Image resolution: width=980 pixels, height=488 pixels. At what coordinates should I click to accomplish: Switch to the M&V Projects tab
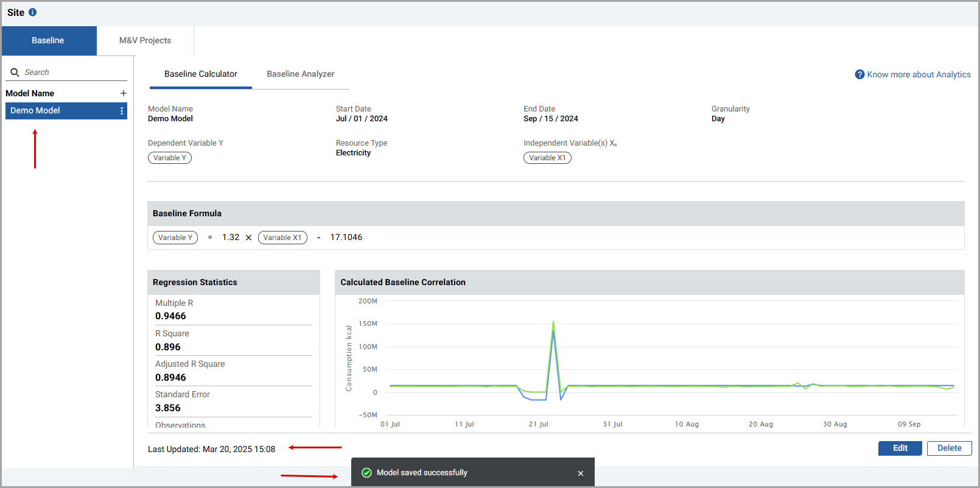click(145, 41)
